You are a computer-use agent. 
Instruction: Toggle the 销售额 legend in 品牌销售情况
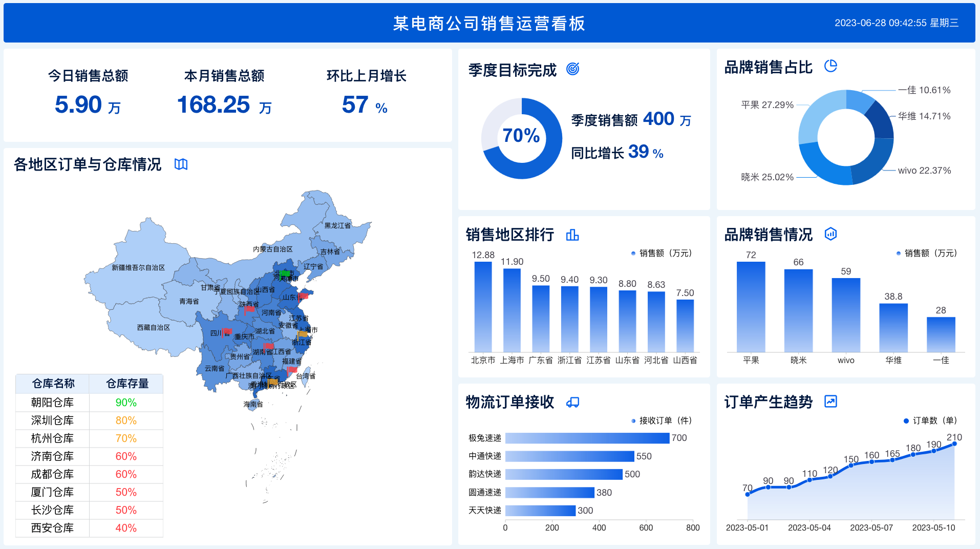tap(926, 253)
